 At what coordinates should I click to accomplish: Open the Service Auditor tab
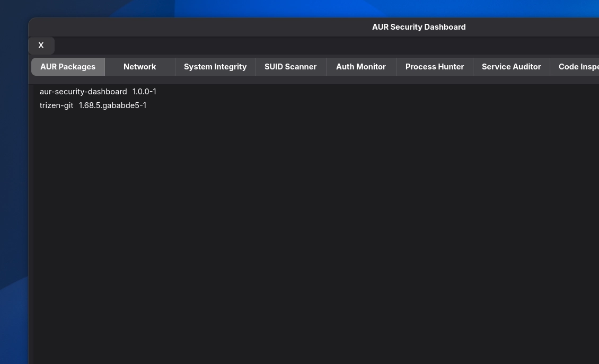pos(512,67)
